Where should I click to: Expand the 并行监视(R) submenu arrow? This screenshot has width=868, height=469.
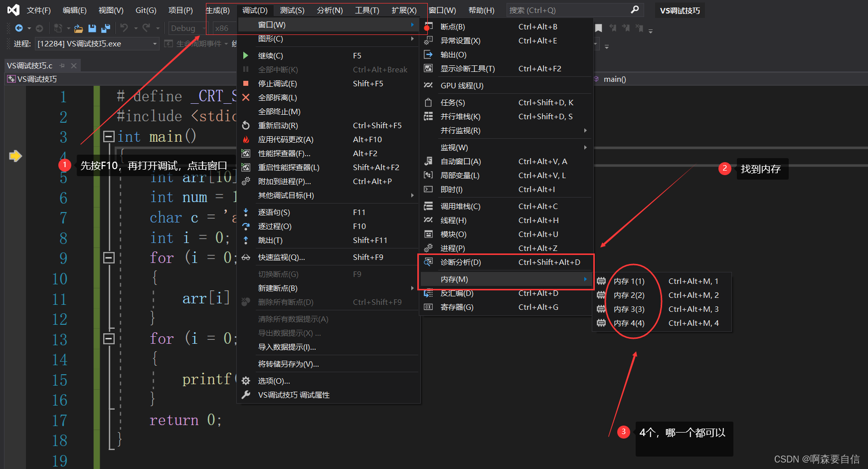point(585,130)
